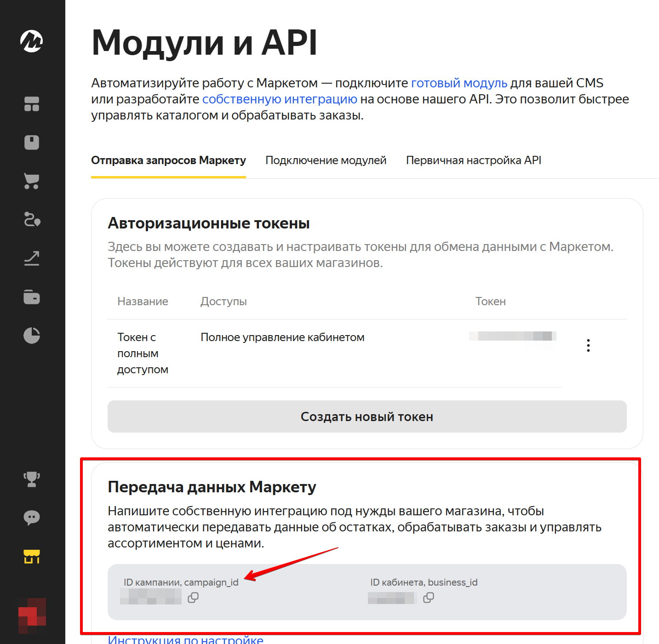Copy the business_id value
The image size is (659, 644).
click(429, 598)
